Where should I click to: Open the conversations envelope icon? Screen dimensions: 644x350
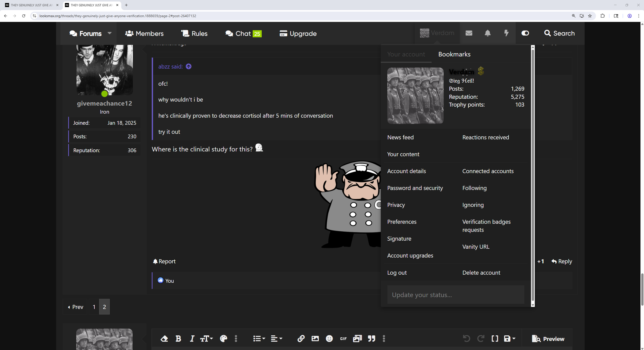(x=469, y=33)
